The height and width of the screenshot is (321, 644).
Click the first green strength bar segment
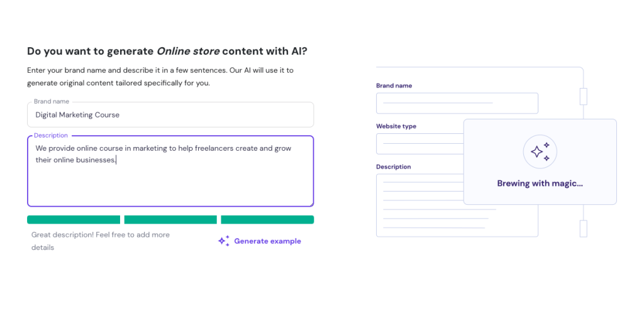click(74, 220)
